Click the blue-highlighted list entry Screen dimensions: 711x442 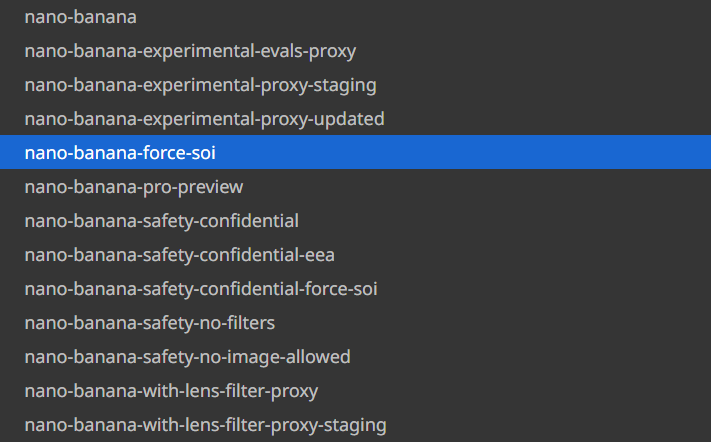pyautogui.click(x=120, y=153)
